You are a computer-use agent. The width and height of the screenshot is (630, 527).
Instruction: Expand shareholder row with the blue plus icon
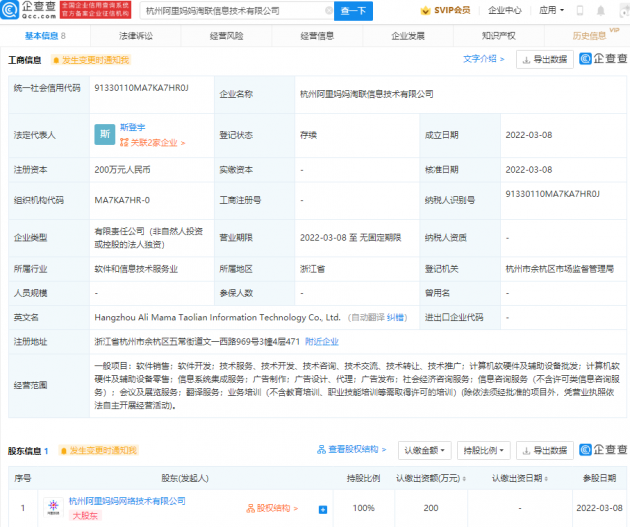323,509
